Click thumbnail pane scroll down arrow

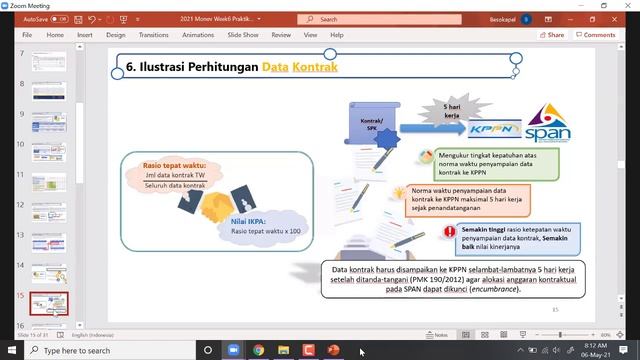click(80, 325)
